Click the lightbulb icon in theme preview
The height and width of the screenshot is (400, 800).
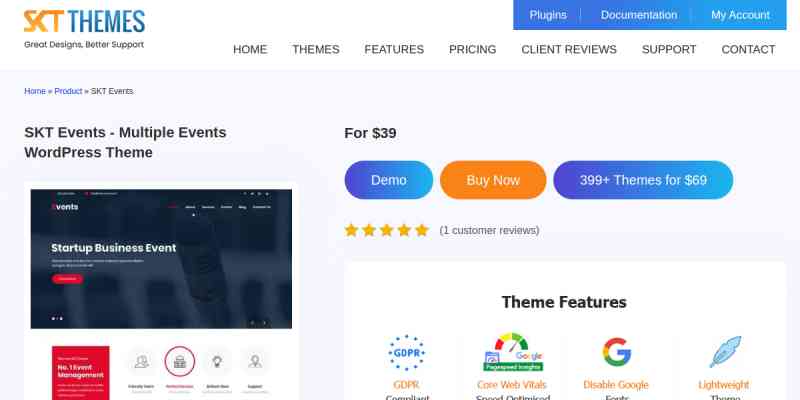(217, 361)
